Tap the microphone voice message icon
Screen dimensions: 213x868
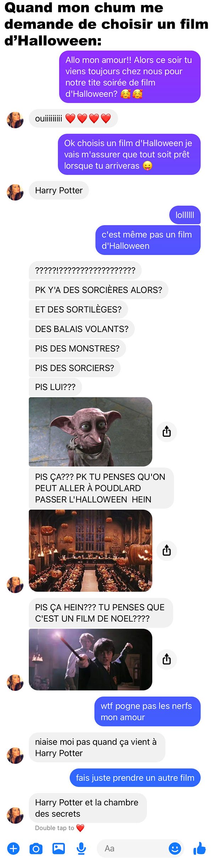81,849
